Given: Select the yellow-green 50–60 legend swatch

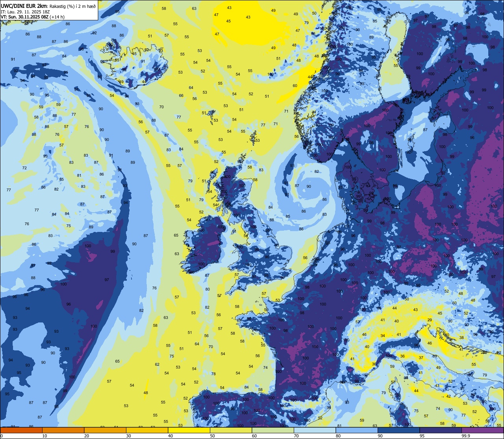Looking at the screenshot, I should (x=231, y=430).
